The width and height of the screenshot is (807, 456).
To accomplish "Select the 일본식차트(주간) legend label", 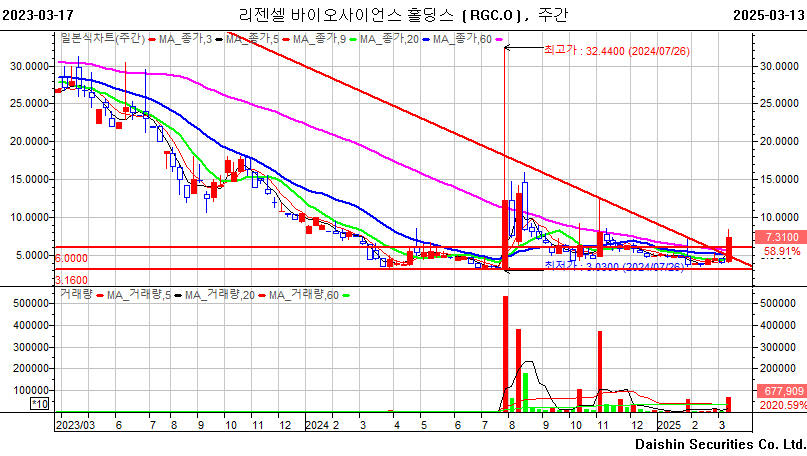I will pyautogui.click(x=103, y=39).
